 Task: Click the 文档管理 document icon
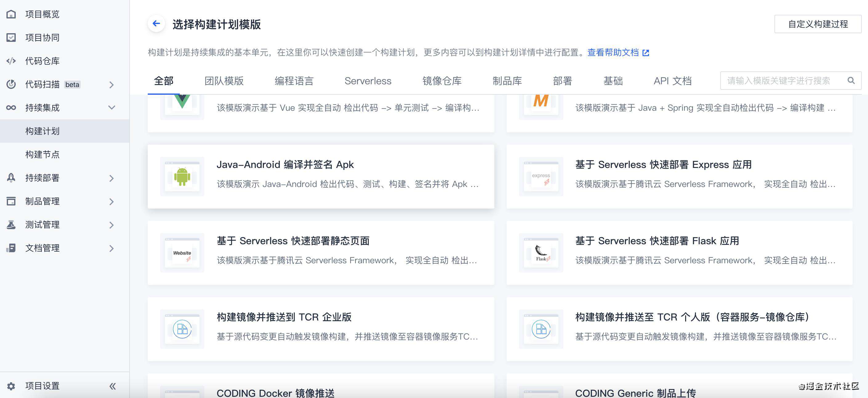tap(11, 248)
